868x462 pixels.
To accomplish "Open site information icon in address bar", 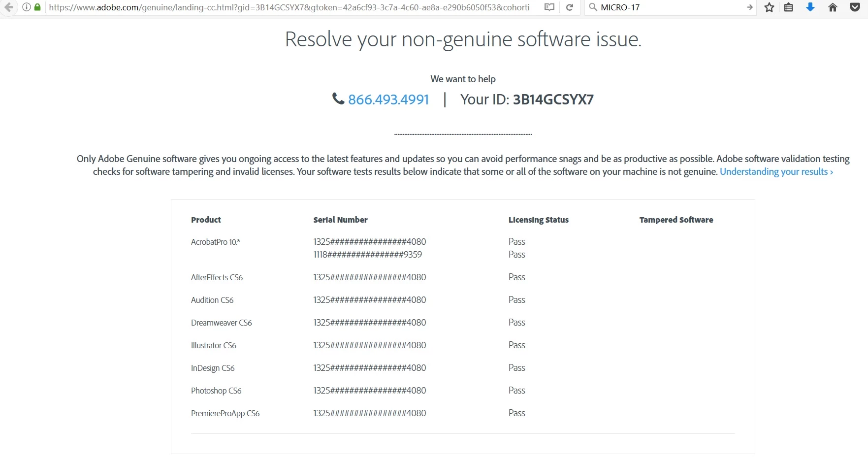I will [27, 7].
